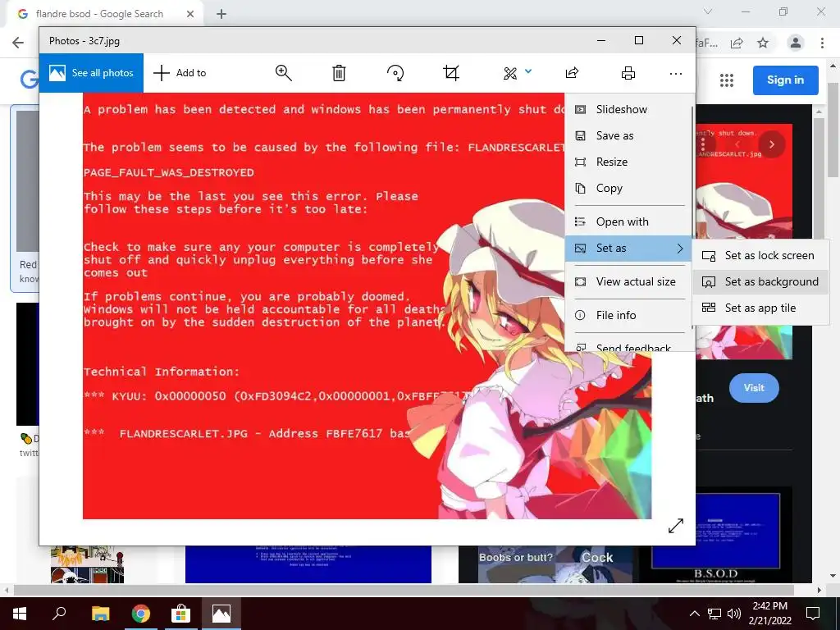Open the Windows Start menu
This screenshot has width=840, height=630.
tap(20, 614)
